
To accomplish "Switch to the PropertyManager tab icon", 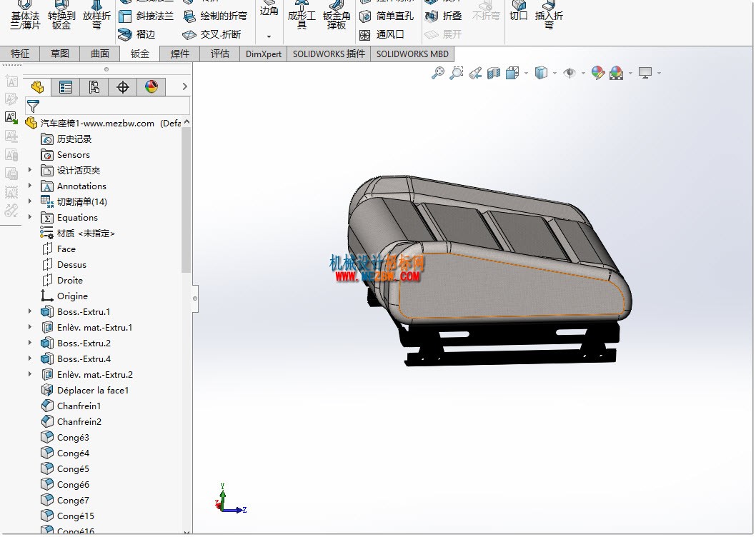I will pyautogui.click(x=66, y=87).
